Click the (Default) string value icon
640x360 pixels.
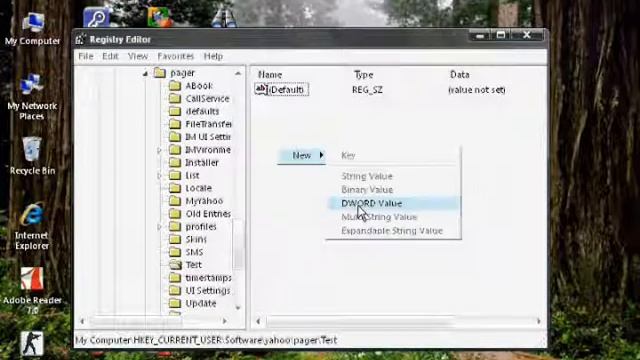point(261,89)
